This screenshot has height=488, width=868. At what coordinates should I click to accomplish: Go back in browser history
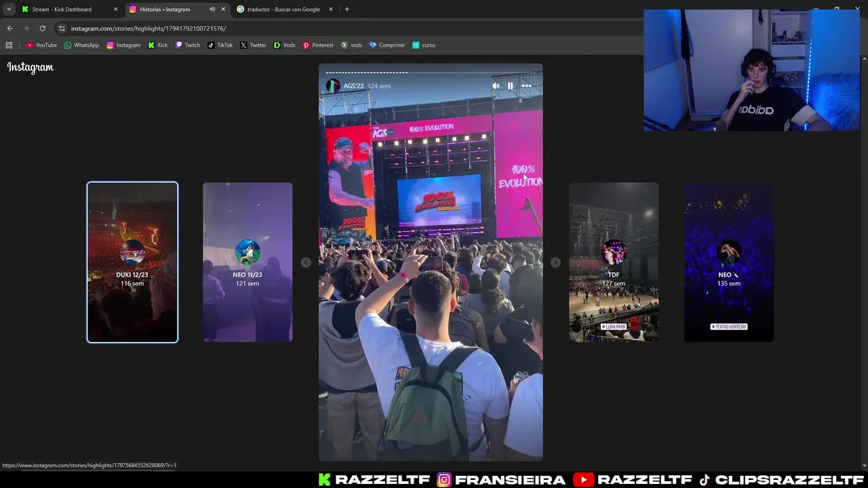(x=9, y=28)
